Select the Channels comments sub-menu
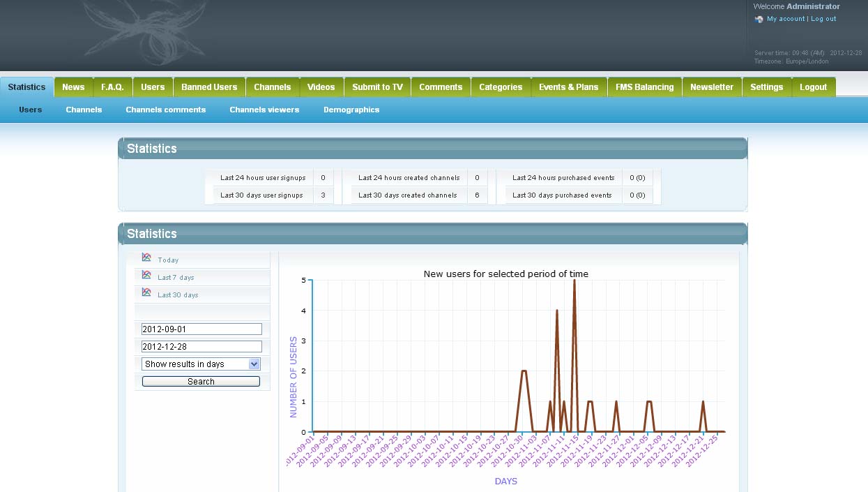The width and height of the screenshot is (868, 492). [x=165, y=110]
